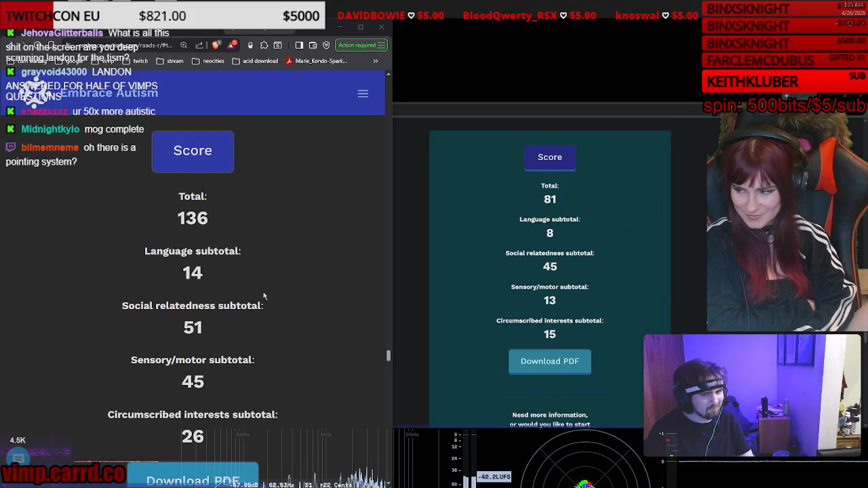Click the green Action required button
The image size is (868, 488).
[361, 45]
